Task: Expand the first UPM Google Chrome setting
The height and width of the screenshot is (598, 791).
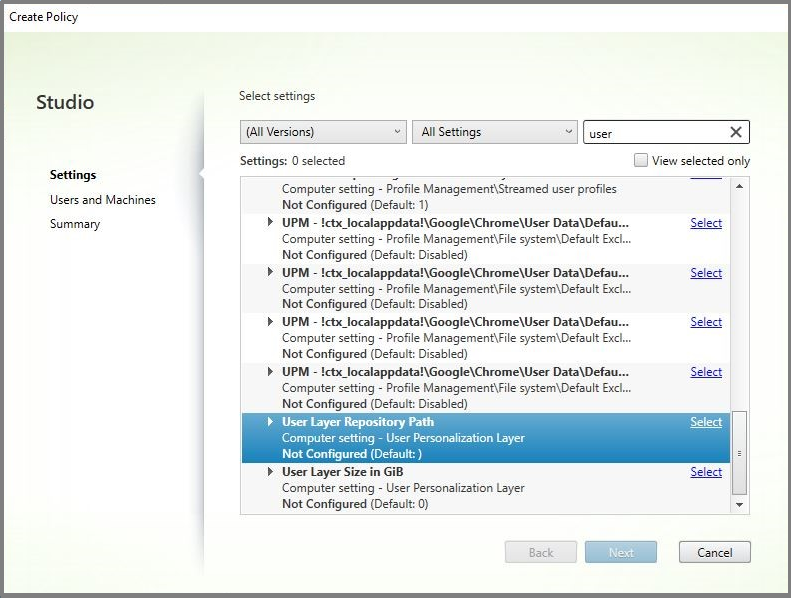Action: [270, 222]
